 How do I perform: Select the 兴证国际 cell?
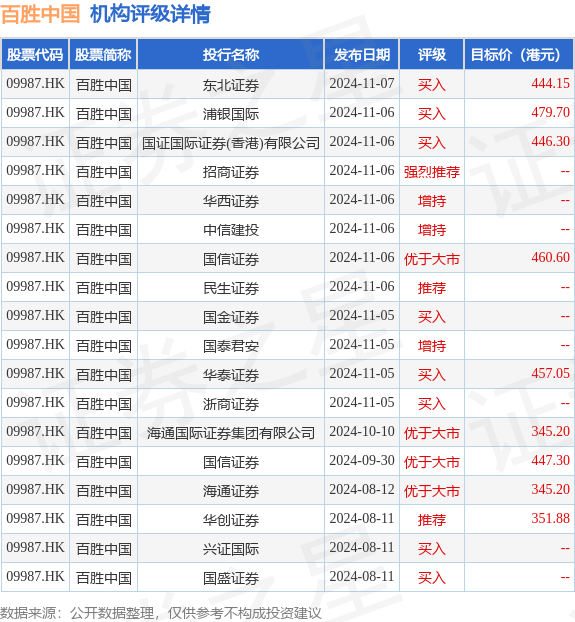coord(231,548)
